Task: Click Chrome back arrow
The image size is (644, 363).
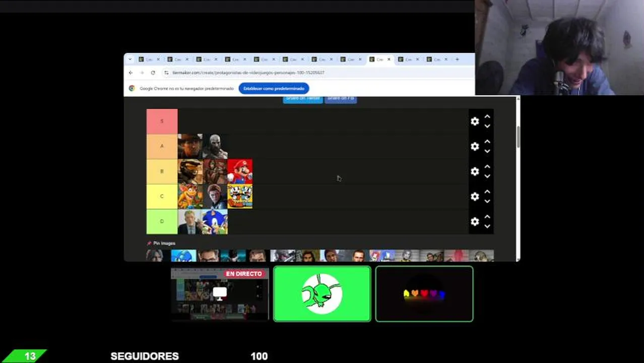Action: pos(131,73)
